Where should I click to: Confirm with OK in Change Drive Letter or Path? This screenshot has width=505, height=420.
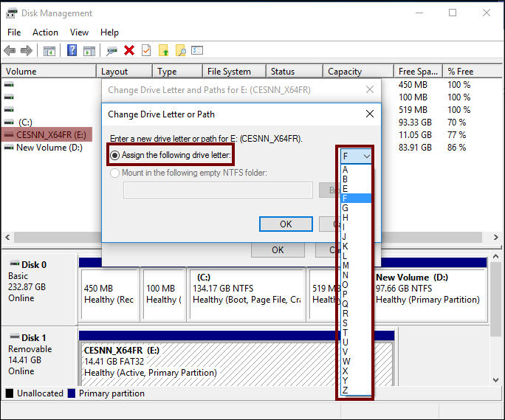(x=286, y=224)
